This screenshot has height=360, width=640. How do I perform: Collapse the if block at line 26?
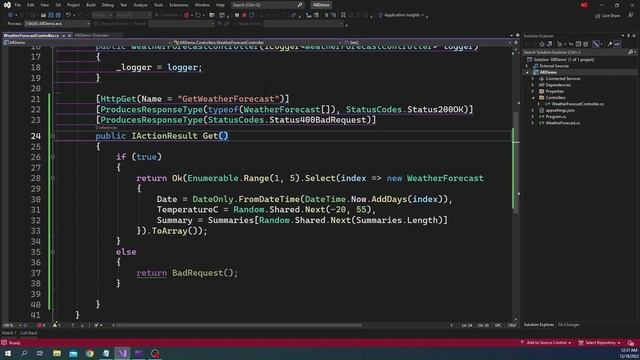pos(53,157)
